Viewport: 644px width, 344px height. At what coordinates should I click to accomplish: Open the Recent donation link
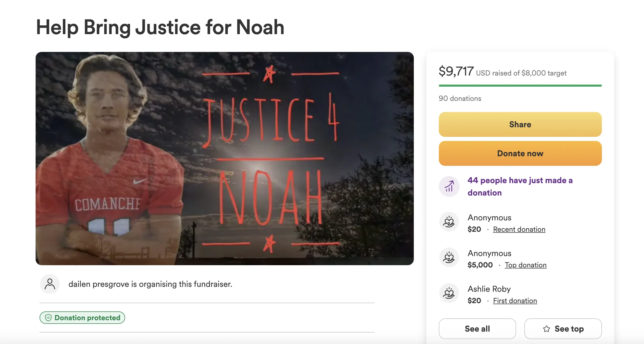[x=519, y=229]
